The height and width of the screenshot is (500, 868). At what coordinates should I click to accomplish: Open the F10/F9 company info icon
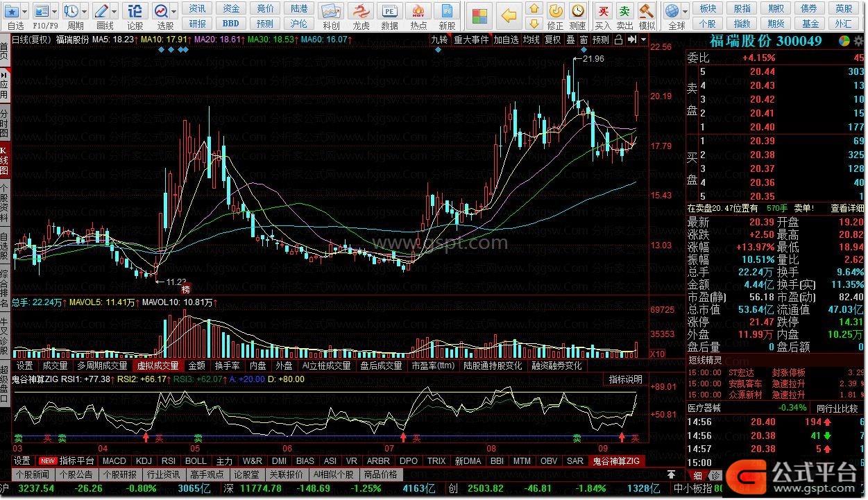click(x=42, y=11)
